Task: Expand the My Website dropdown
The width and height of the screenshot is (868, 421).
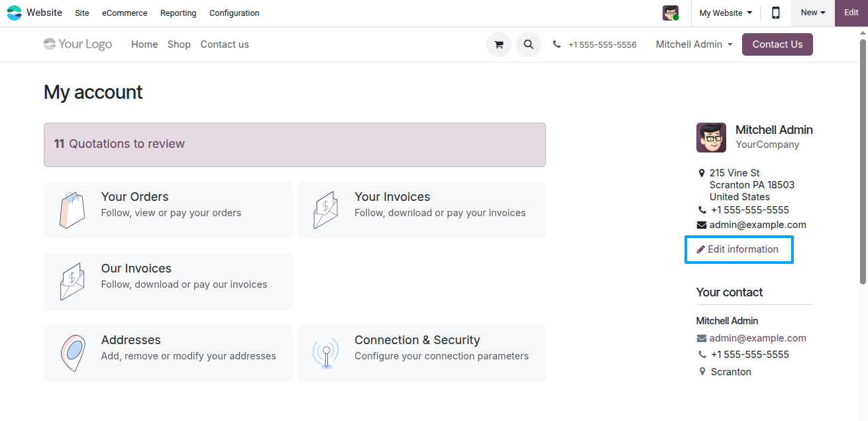Action: pos(726,13)
